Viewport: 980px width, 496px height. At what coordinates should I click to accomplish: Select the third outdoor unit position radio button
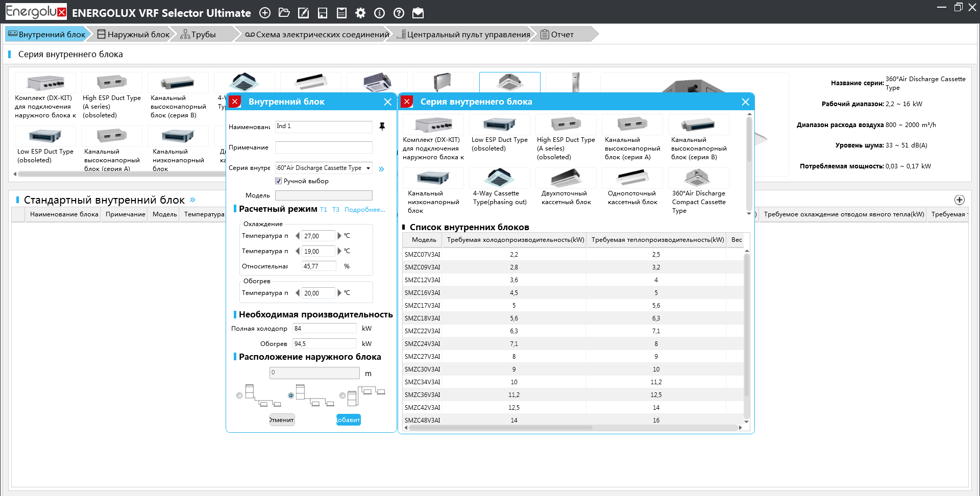pos(342,395)
